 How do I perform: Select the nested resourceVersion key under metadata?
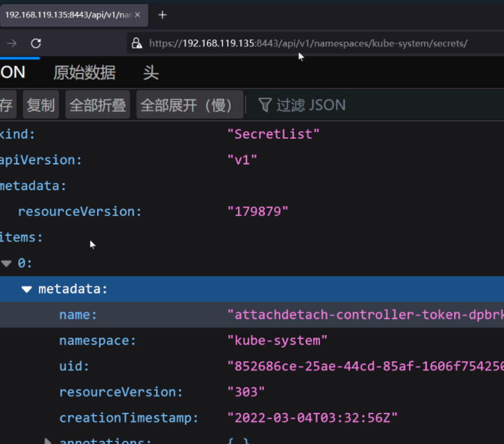pyautogui.click(x=121, y=392)
